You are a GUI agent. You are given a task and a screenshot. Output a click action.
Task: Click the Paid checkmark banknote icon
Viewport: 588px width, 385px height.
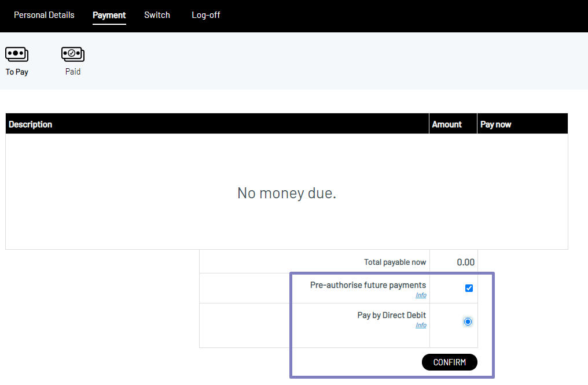point(73,54)
